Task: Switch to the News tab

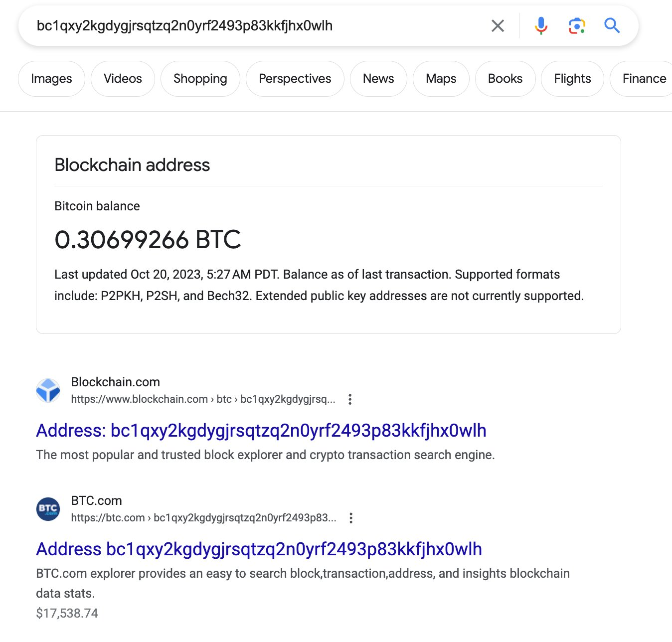Action: click(x=378, y=78)
